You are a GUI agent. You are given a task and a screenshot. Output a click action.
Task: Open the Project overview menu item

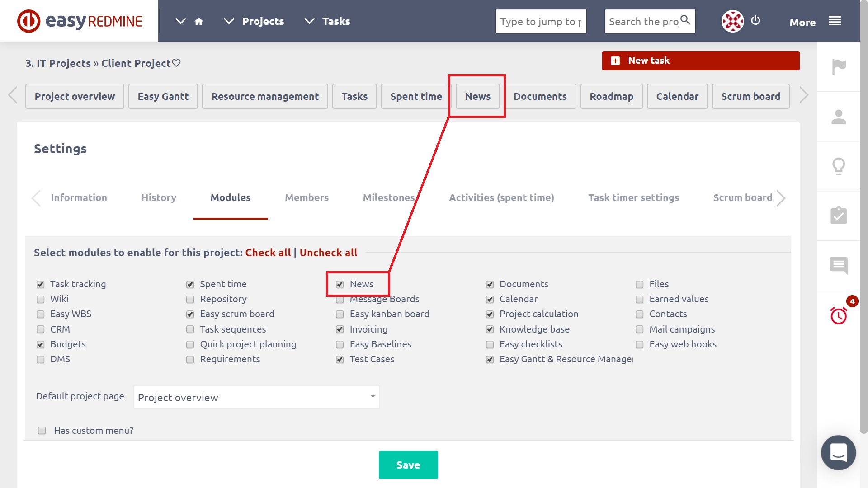click(x=75, y=96)
